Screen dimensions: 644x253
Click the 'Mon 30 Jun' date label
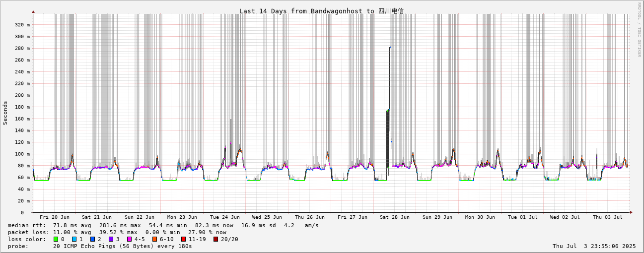point(480,217)
